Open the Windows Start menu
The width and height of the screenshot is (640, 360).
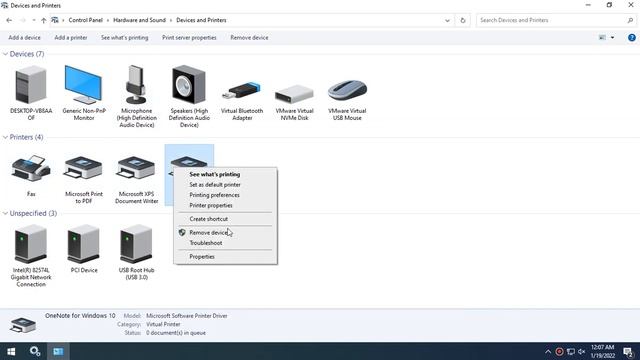tap(11, 351)
